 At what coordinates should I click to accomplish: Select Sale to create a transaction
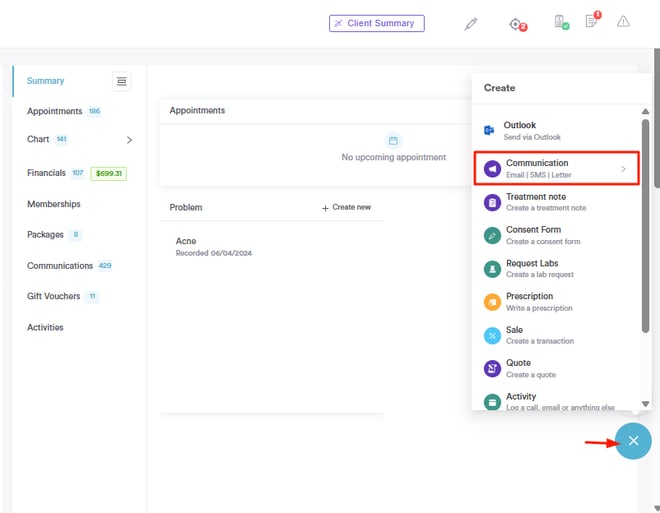[515, 335]
